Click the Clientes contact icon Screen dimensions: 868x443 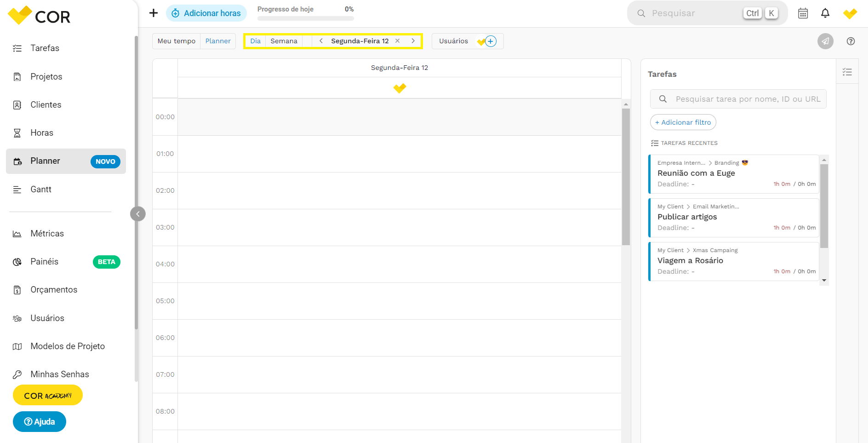pyautogui.click(x=17, y=105)
